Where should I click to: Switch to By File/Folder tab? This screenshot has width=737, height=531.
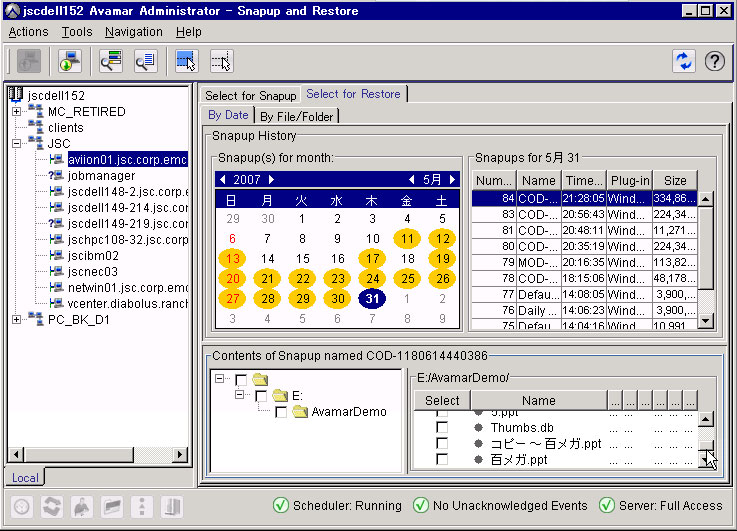pos(297,116)
